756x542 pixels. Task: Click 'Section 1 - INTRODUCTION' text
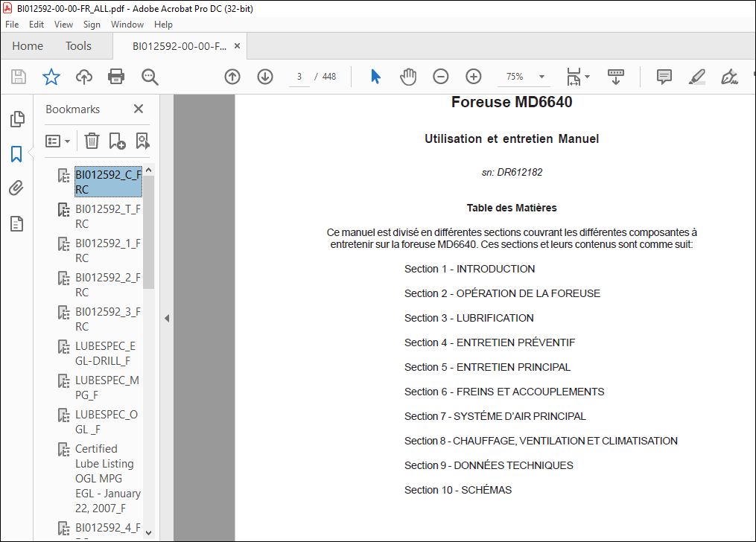point(469,269)
